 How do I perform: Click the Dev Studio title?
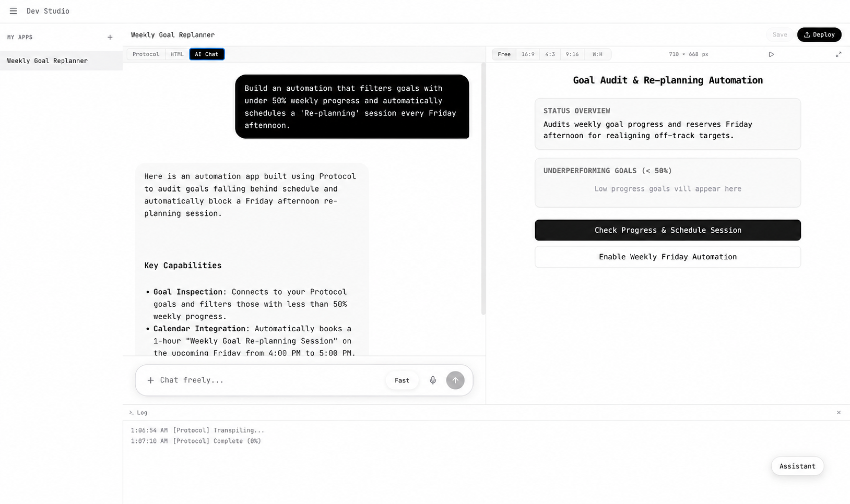pos(48,11)
